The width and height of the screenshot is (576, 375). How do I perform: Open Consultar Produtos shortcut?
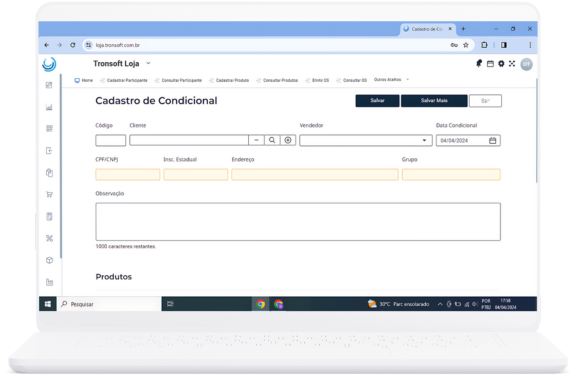(277, 80)
